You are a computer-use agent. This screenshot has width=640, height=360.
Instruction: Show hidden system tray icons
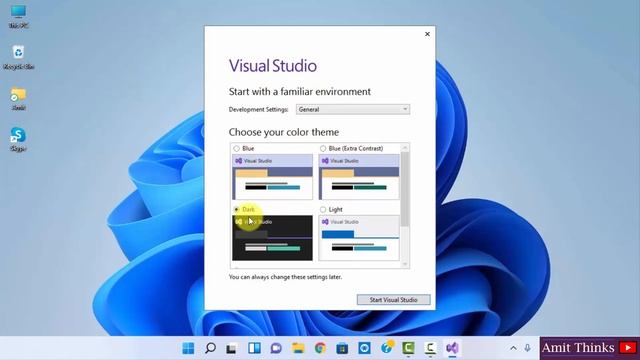513,348
